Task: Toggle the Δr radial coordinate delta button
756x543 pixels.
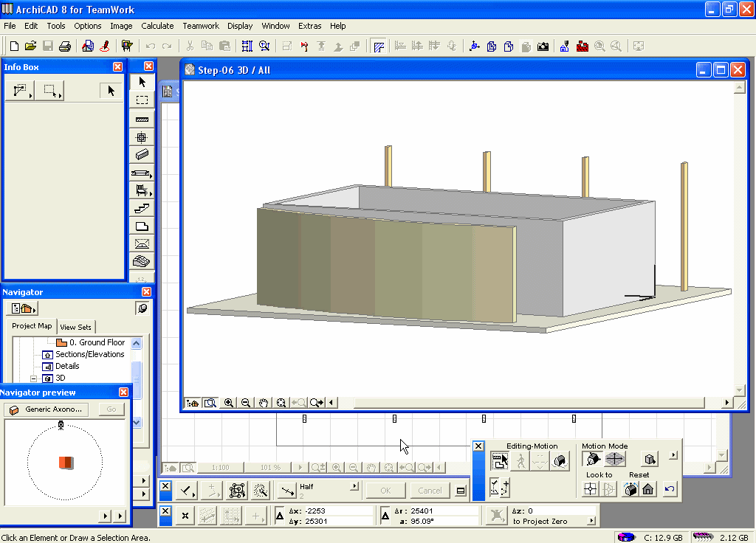Action: point(385,516)
